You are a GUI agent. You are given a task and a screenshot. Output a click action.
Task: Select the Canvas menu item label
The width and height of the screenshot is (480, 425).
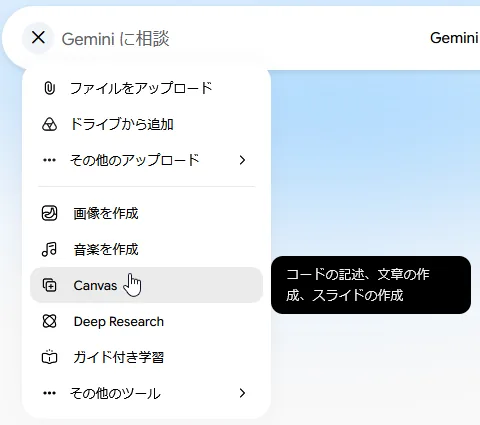[x=95, y=286]
